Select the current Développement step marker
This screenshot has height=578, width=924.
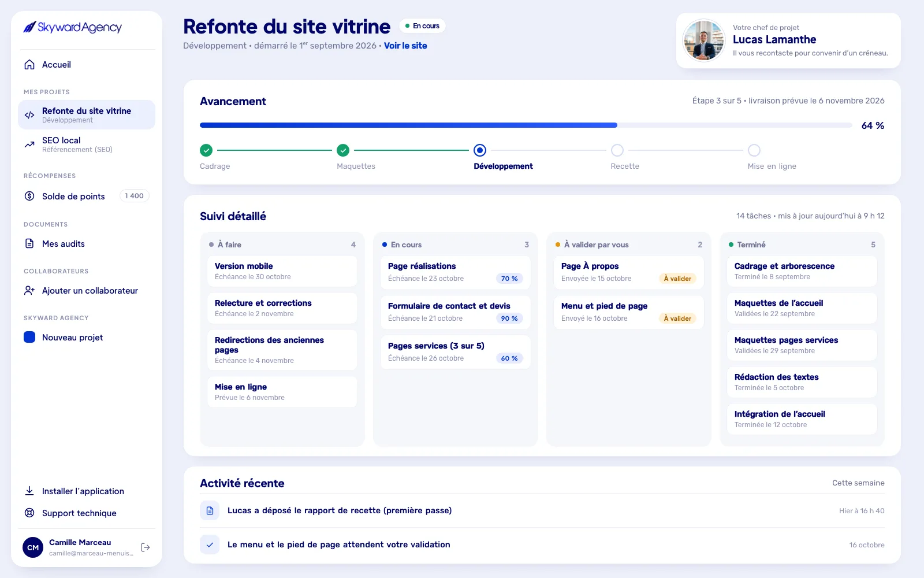coord(480,150)
